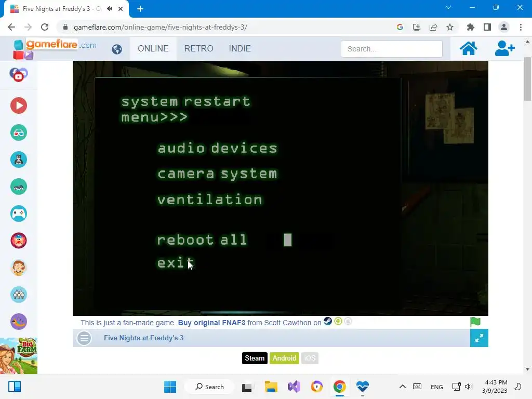Open the Chrome extensions puzzle icon
The width and height of the screenshot is (532, 399).
[x=471, y=27]
